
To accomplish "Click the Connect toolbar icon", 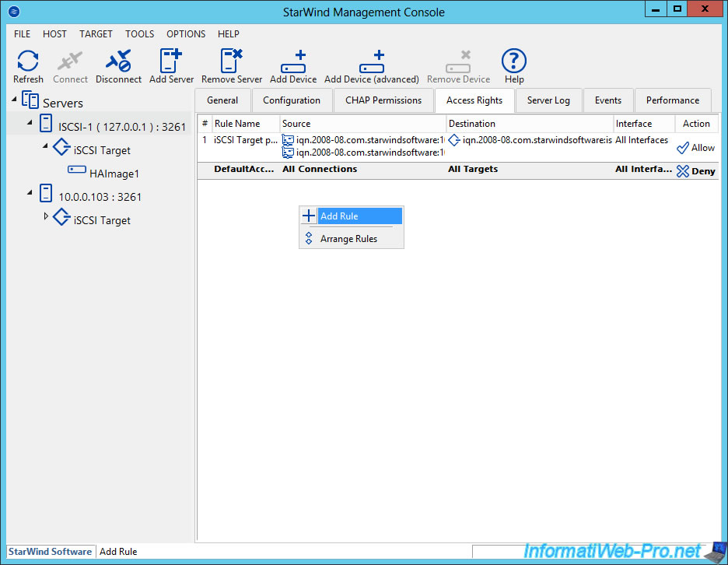I will coord(70,61).
